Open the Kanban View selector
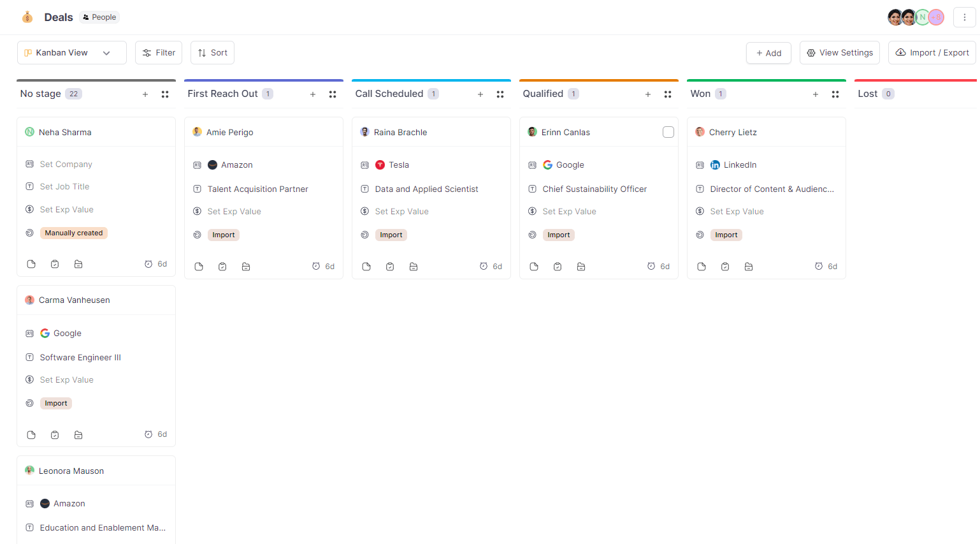This screenshot has width=980, height=544. 71,52
